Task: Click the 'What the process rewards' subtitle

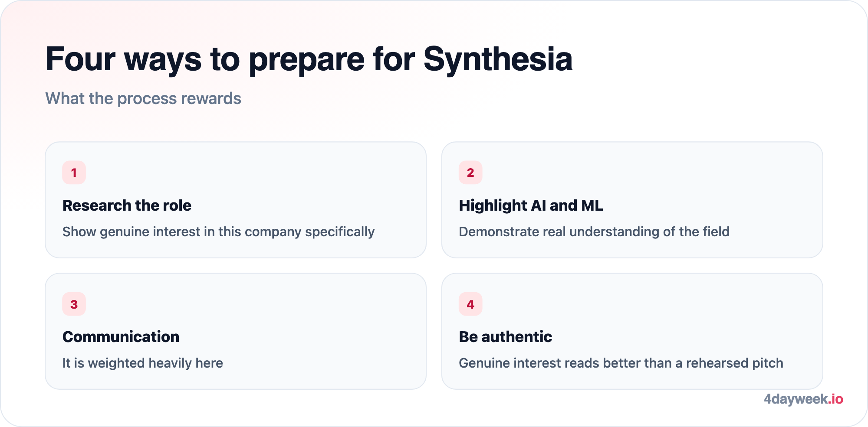Action: pos(143,98)
